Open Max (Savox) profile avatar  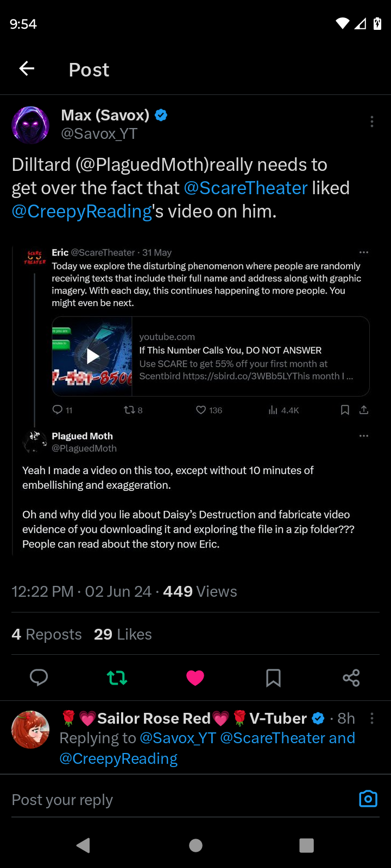tap(31, 125)
